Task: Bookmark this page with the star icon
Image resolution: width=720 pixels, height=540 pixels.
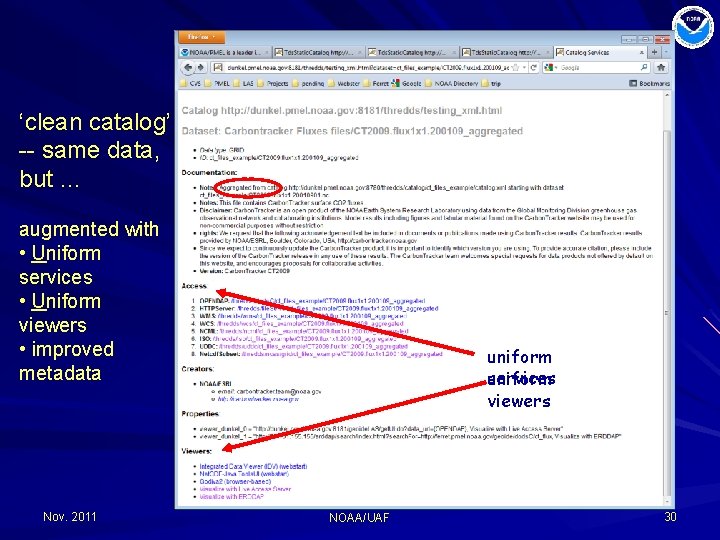Action: click(x=516, y=68)
